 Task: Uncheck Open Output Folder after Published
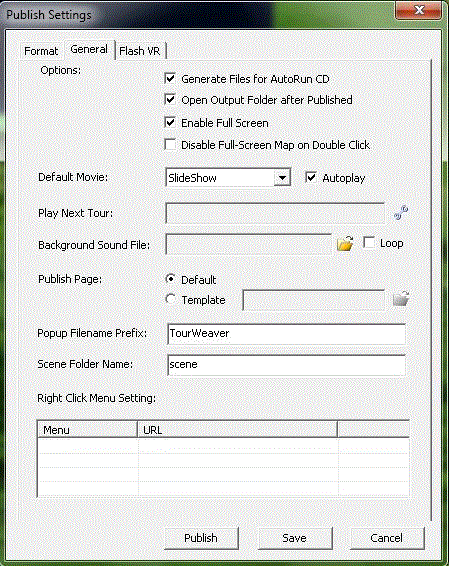[x=170, y=100]
